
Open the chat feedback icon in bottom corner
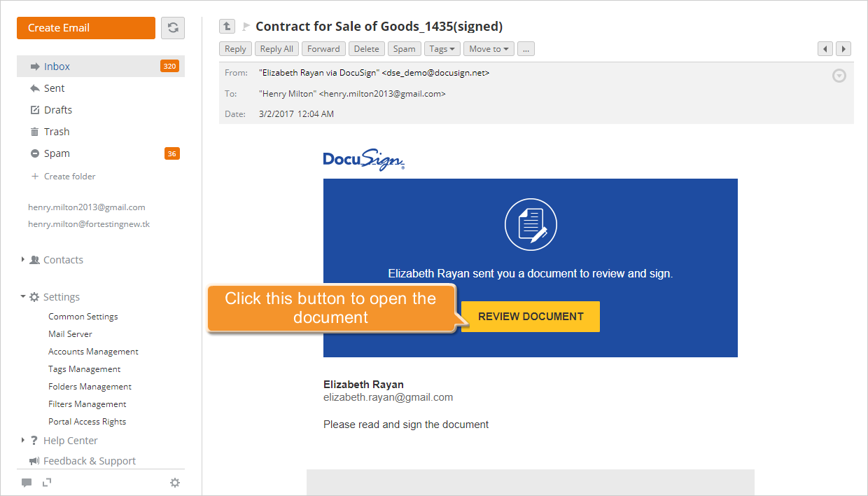pyautogui.click(x=26, y=482)
